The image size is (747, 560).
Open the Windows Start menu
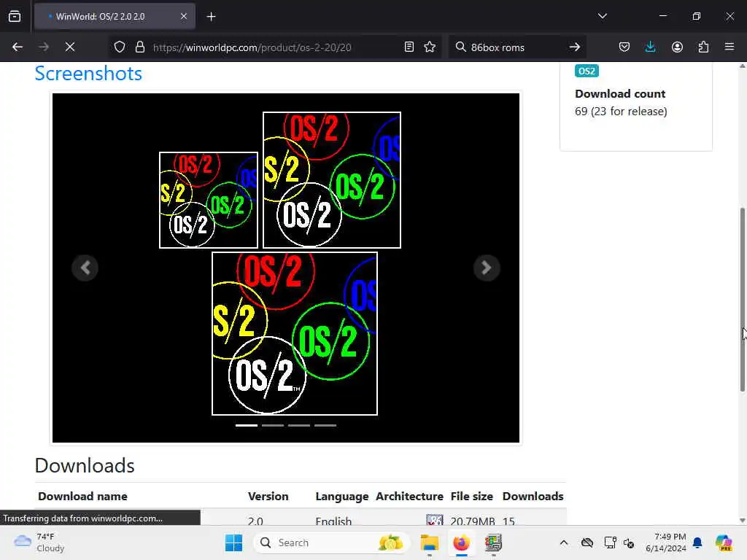pyautogui.click(x=233, y=542)
